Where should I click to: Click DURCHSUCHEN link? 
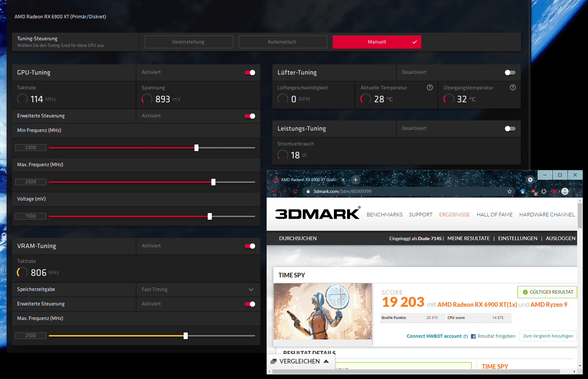pos(298,238)
